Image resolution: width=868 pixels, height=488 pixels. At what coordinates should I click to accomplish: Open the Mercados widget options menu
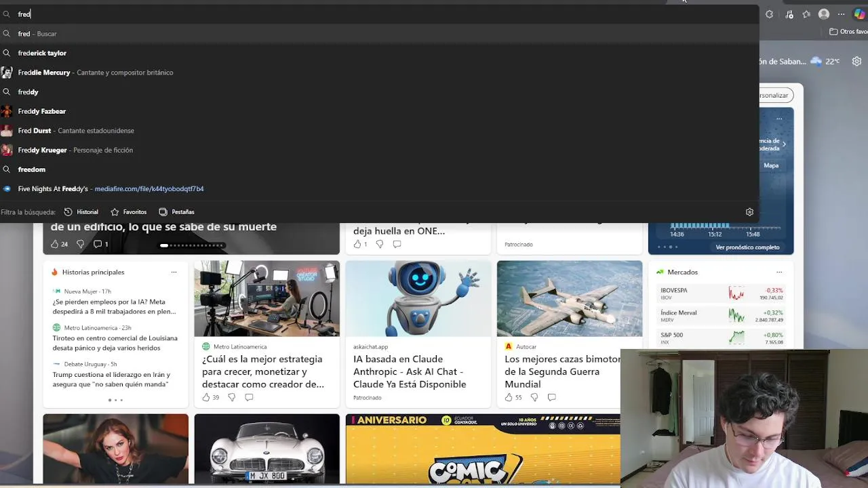pyautogui.click(x=779, y=272)
